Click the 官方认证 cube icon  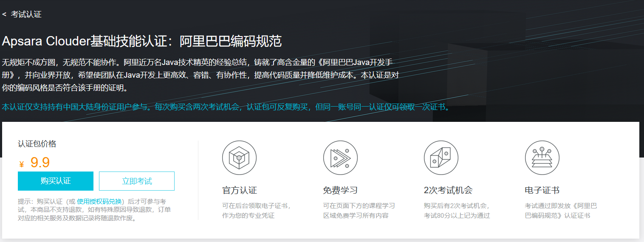tap(239, 158)
